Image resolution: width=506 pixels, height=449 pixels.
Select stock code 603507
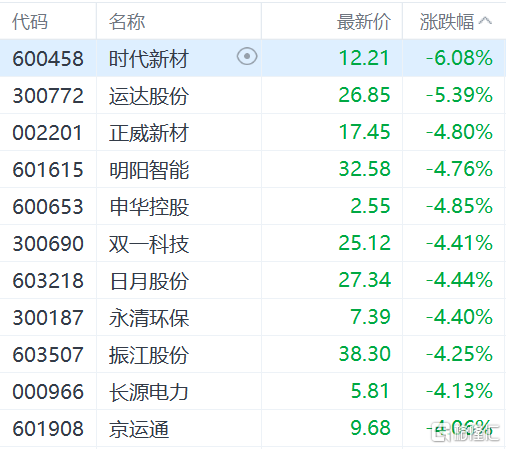(48, 355)
